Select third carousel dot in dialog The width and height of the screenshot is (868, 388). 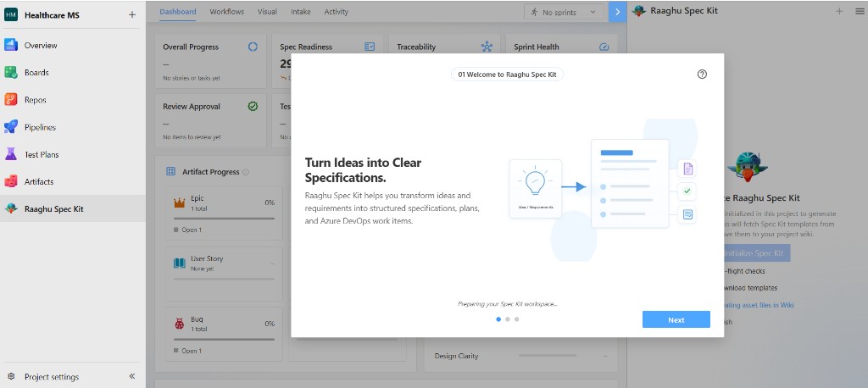click(516, 319)
